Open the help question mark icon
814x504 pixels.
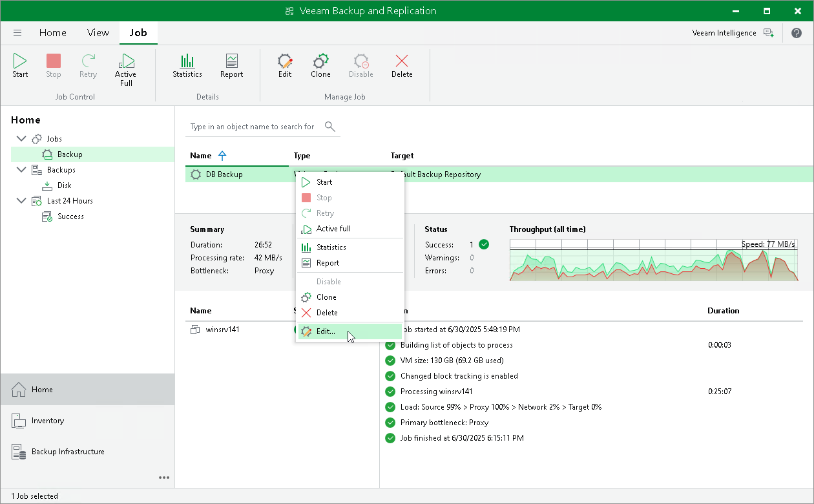[796, 33]
